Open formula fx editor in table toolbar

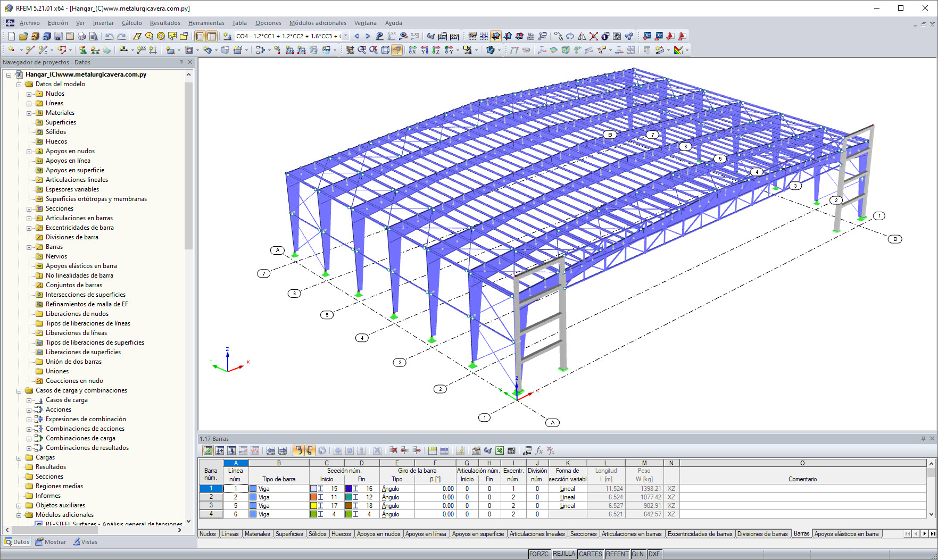(539, 450)
